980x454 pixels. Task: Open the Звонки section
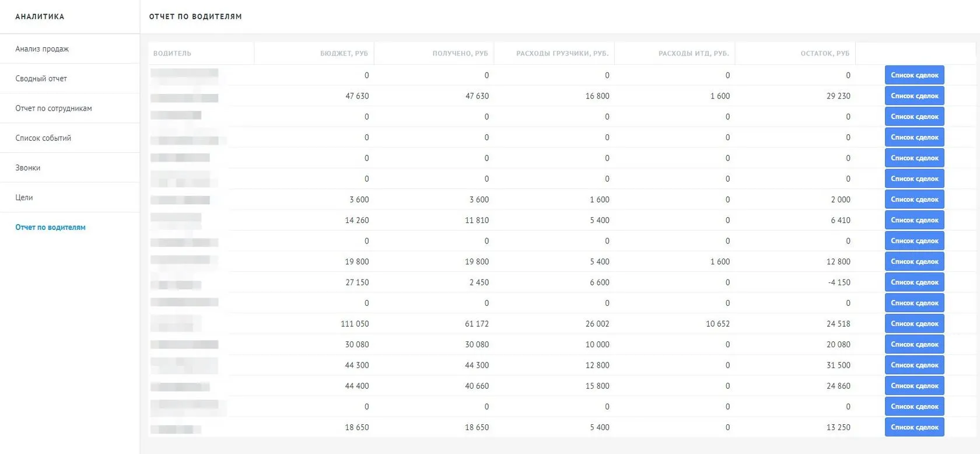click(28, 168)
